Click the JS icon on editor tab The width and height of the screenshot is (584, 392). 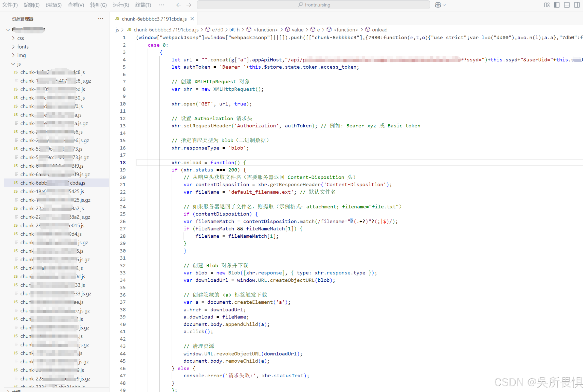117,19
